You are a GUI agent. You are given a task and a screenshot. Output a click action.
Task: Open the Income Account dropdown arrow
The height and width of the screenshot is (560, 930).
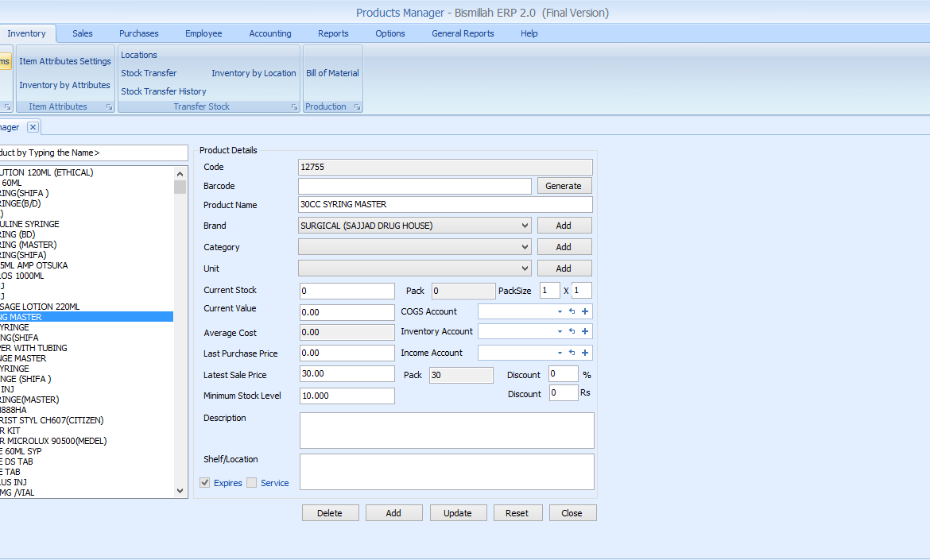pos(560,353)
